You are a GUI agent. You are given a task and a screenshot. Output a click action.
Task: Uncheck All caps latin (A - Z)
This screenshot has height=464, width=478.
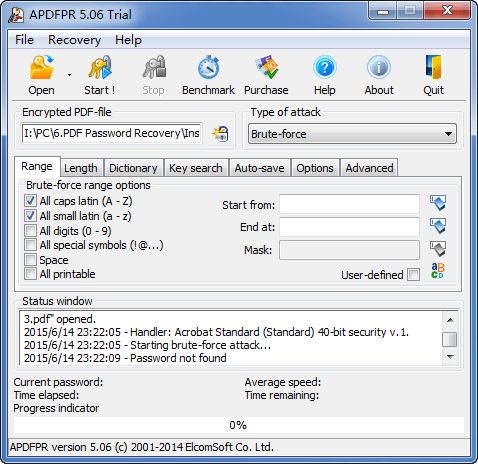point(30,201)
